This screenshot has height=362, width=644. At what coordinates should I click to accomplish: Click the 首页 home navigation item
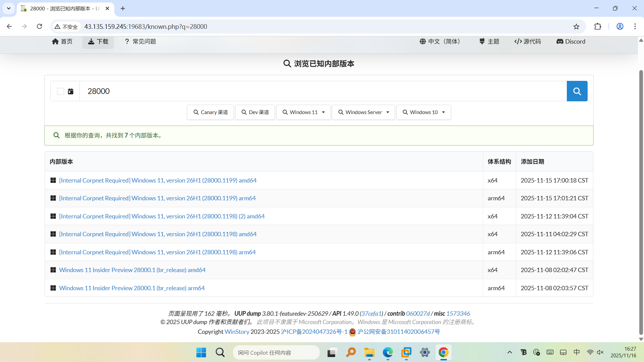click(62, 41)
